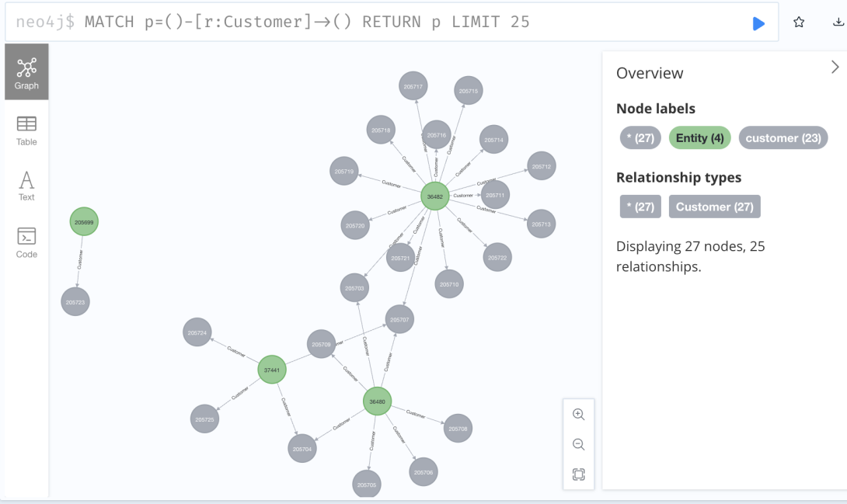
Task: Switch to Code view
Action: click(26, 243)
